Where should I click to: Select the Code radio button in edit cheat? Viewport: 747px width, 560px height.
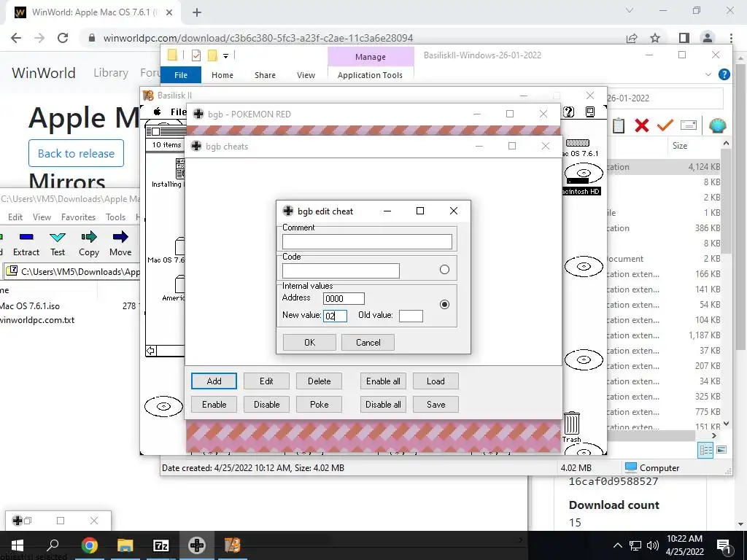(x=444, y=270)
